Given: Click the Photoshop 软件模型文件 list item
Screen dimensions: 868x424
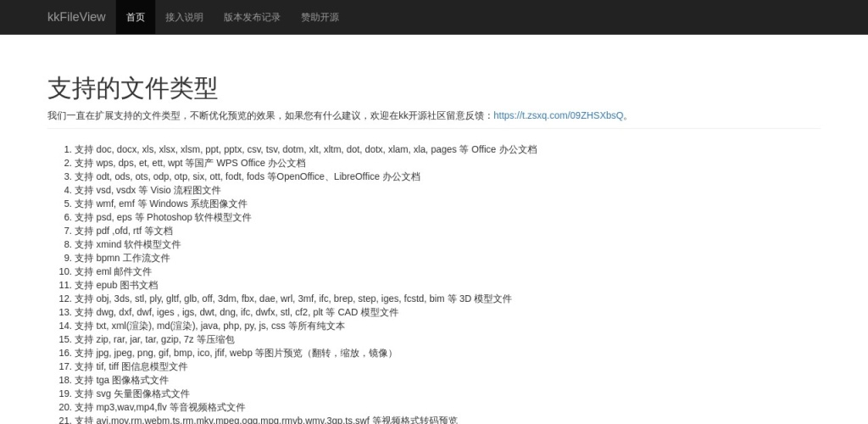Looking at the screenshot, I should click(x=163, y=217).
